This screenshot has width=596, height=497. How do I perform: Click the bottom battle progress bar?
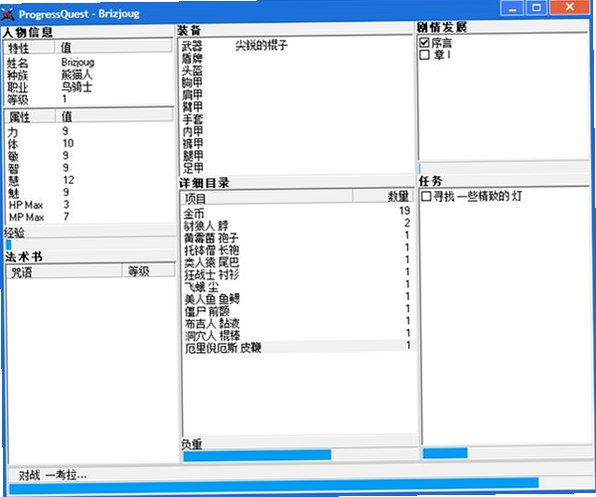[x=300, y=489]
